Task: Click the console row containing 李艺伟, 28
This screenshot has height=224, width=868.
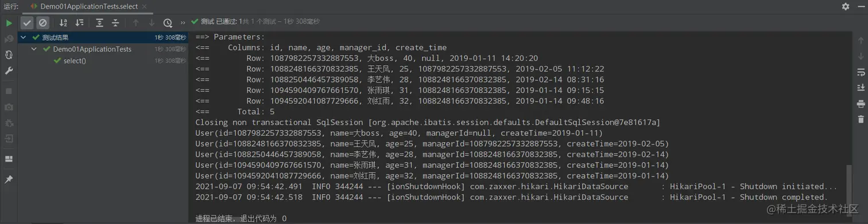Action: point(400,80)
